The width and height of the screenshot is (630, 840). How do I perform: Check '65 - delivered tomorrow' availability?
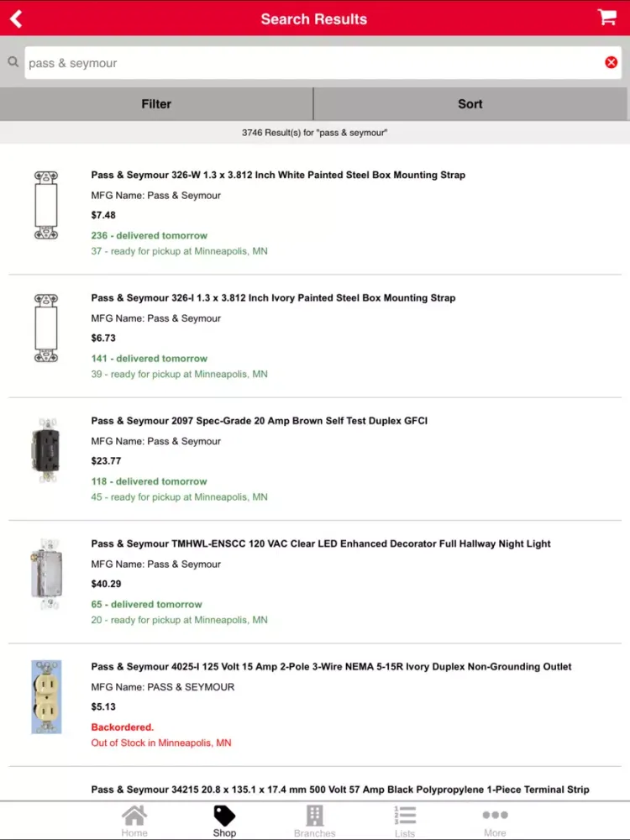click(x=146, y=604)
